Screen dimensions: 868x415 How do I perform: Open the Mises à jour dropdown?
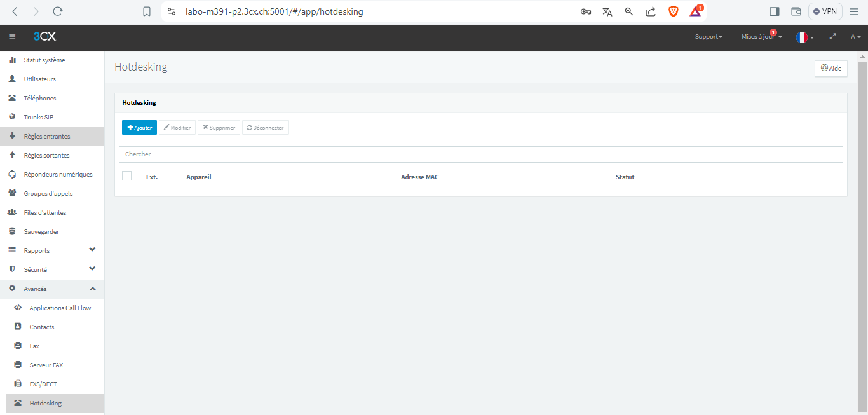[x=761, y=37]
